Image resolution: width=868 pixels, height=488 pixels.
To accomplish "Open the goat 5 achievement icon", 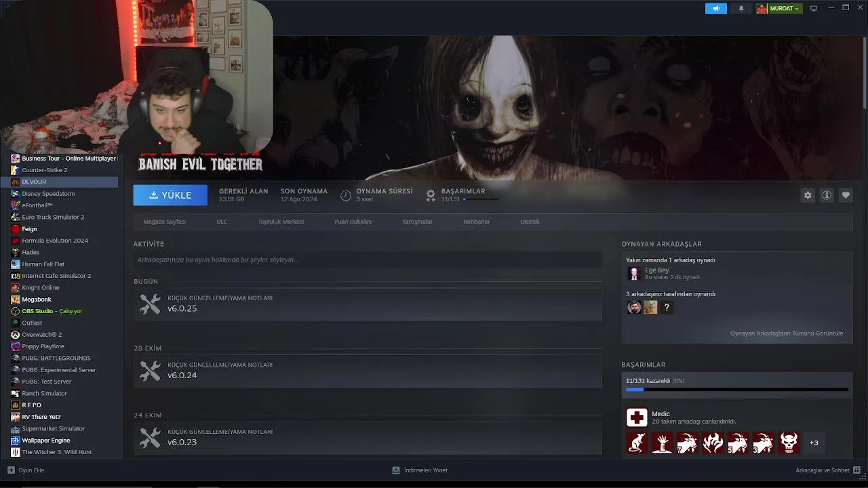I will [738, 443].
